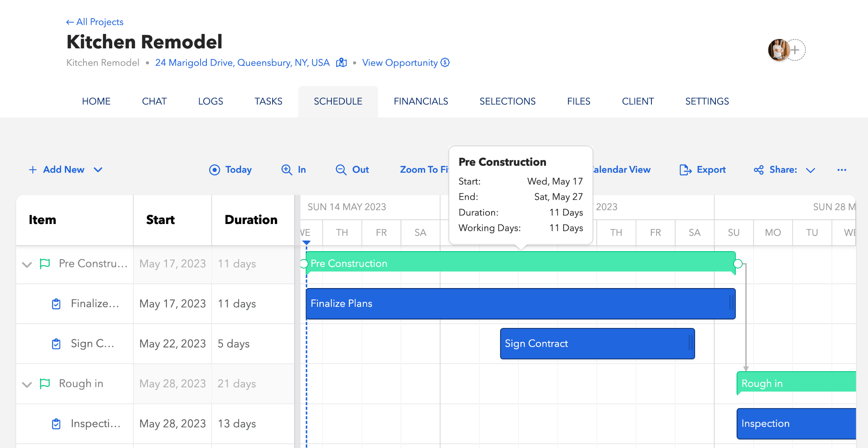
Task: Click the Zoom Out magnifier icon
Action: (x=341, y=170)
